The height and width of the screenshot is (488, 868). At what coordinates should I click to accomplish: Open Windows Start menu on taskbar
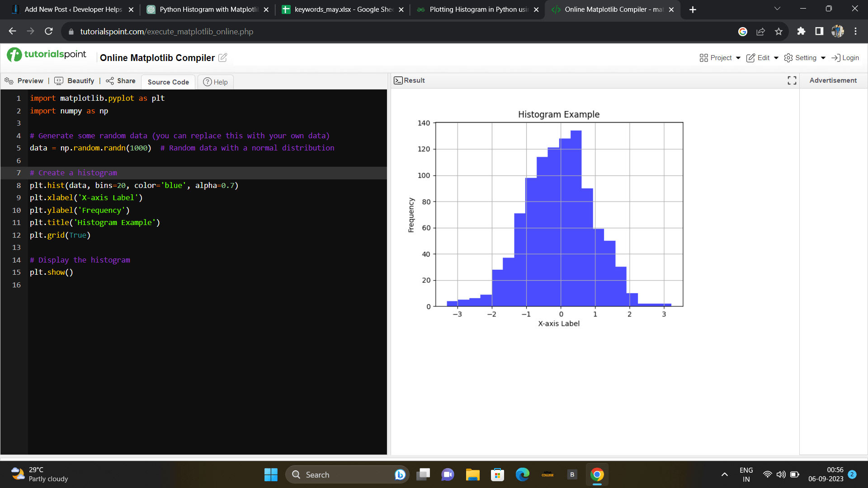tap(271, 474)
